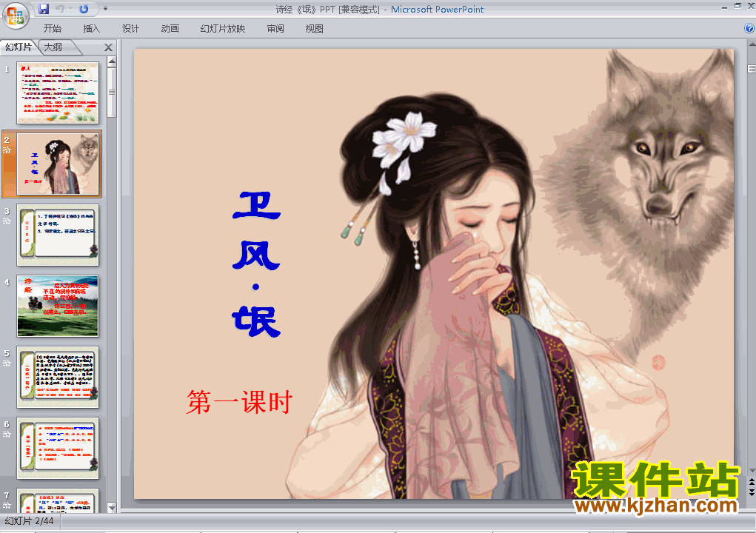Viewport: 756px width, 533px height.
Task: Select the 视图 ribbon tab
Action: point(314,29)
